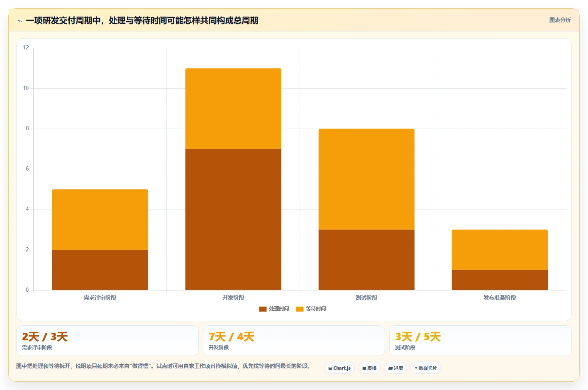Toggle the 处理时间 legend item
The height and width of the screenshot is (390, 588).
pos(275,309)
